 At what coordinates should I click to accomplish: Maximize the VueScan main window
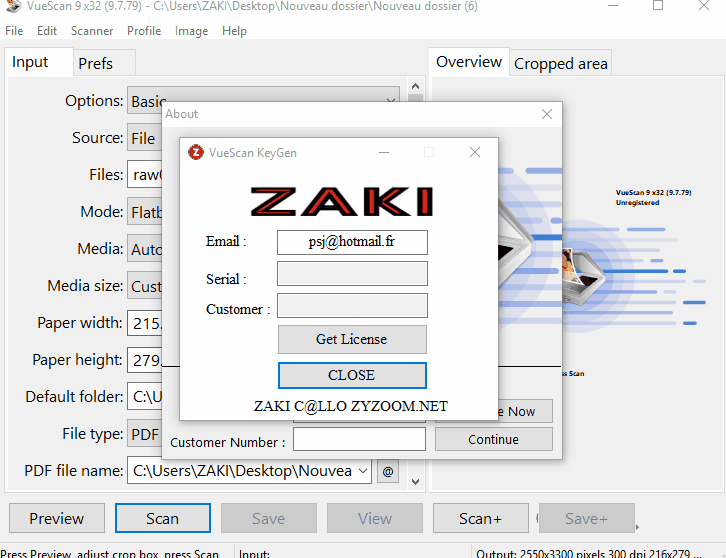pos(658,6)
